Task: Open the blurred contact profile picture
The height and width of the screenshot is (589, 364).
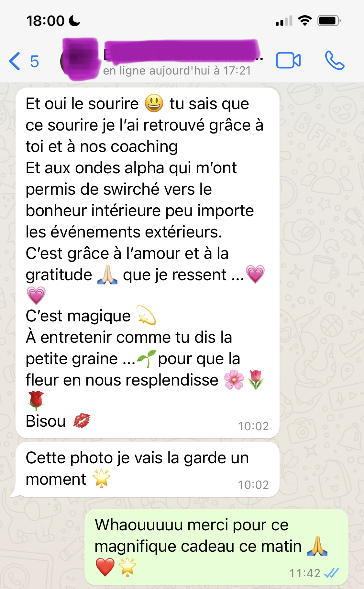Action: tap(79, 60)
